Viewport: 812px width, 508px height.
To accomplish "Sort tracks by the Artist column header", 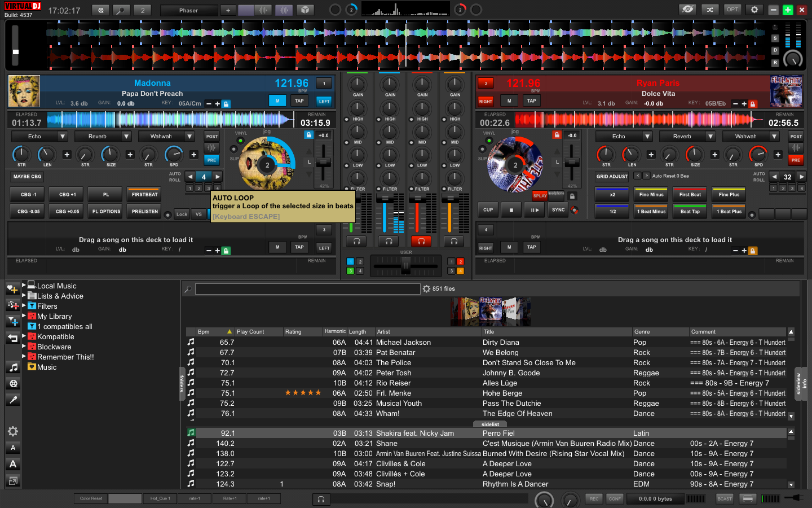I will coord(383,332).
